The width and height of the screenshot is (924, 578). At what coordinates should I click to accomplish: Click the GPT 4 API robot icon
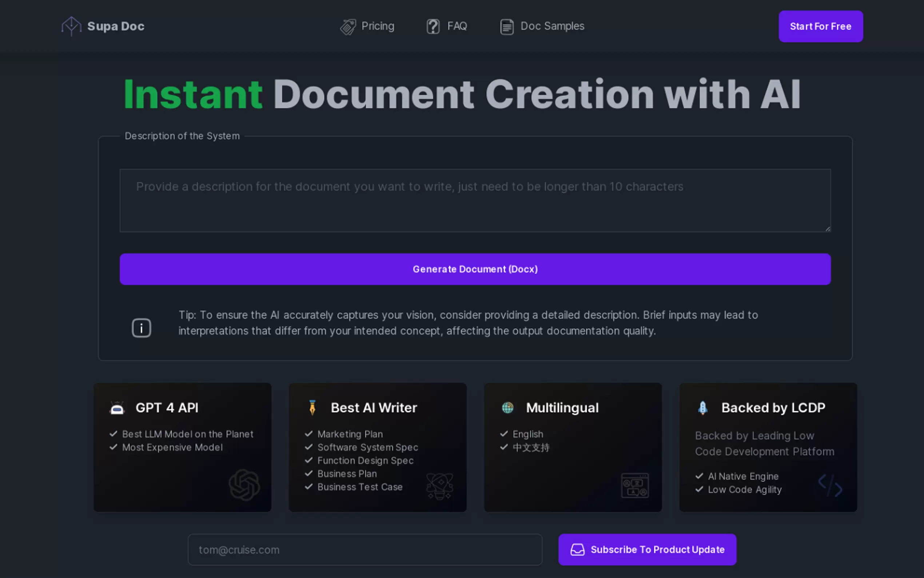pyautogui.click(x=117, y=408)
